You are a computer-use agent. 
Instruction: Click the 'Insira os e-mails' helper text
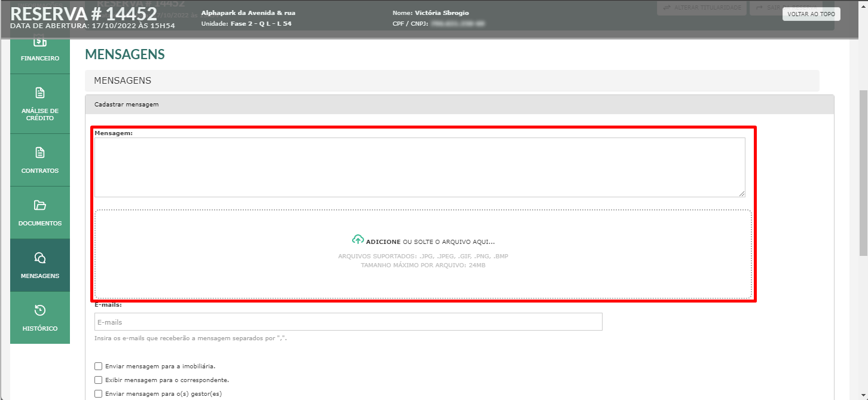191,338
